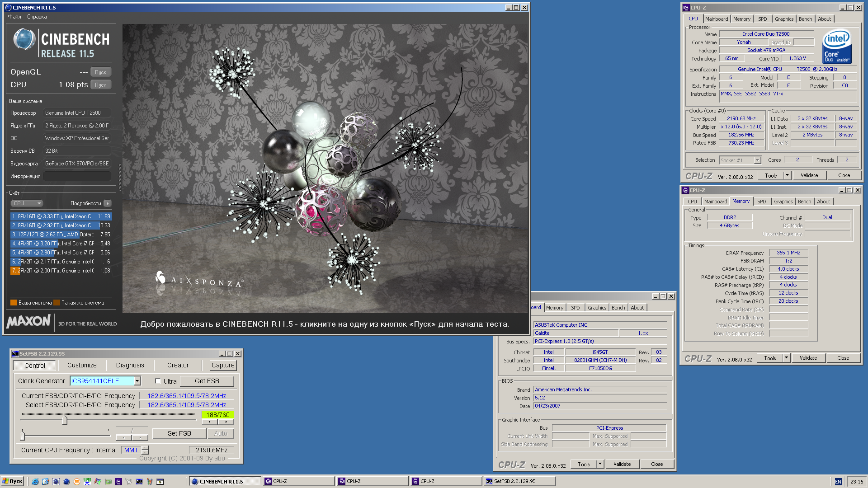
Task: Click the Cinebench title bar icon
Action: 8,8
